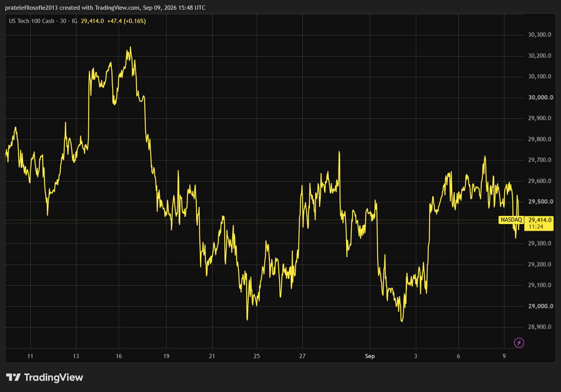Image resolution: width=561 pixels, height=392 pixels.
Task: Click the 29,700.0 price axis label
Action: coord(540,160)
